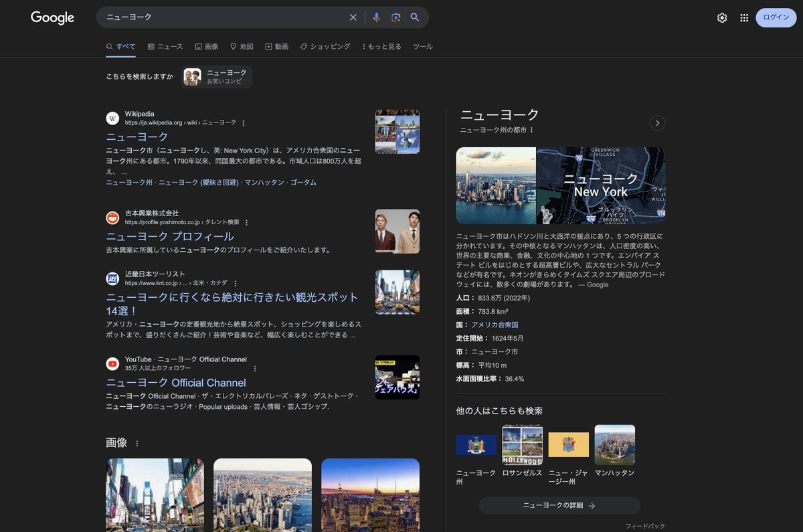Click the magnifier search submit icon
This screenshot has height=532, width=803.
[415, 17]
